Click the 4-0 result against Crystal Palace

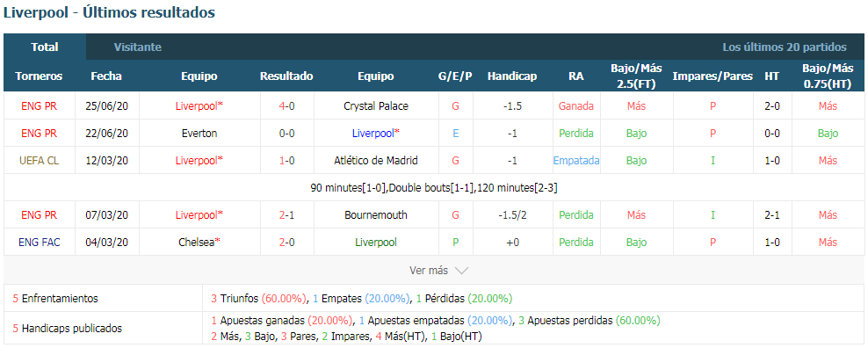click(x=286, y=105)
